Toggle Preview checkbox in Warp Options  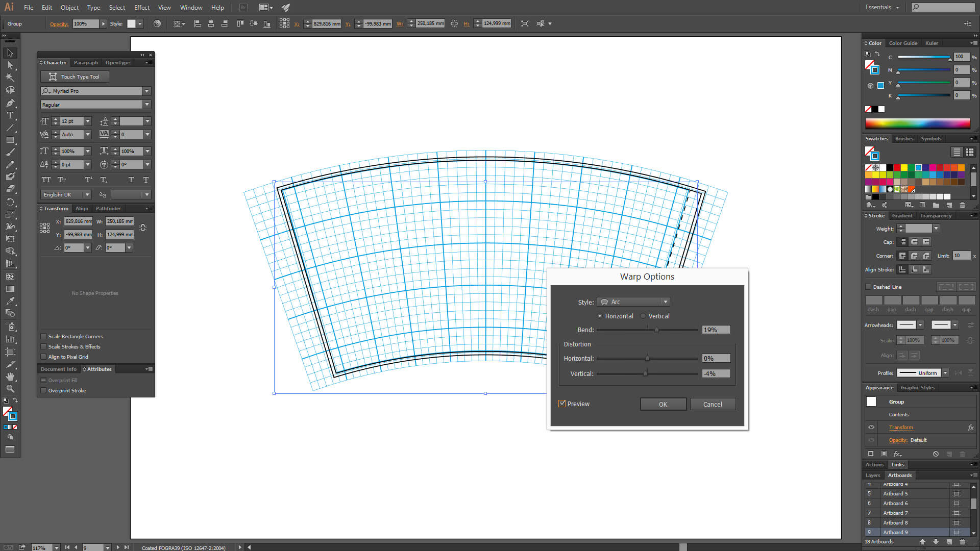[562, 404]
